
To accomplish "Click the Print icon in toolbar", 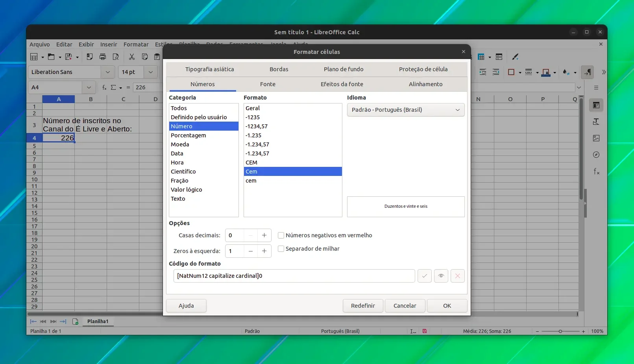I will pyautogui.click(x=103, y=57).
